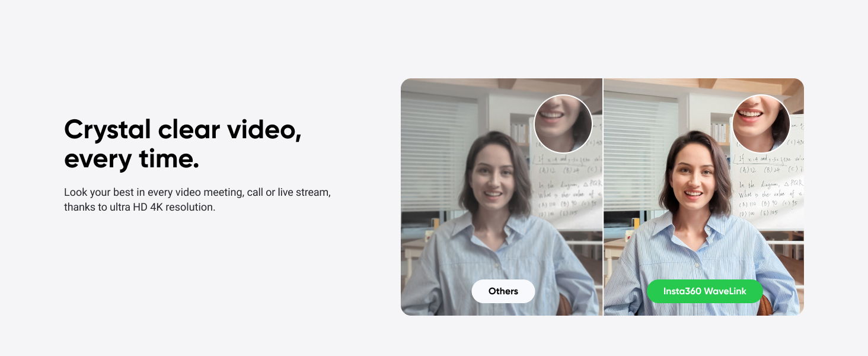This screenshot has width=868, height=356.
Task: Click the "Crystal clear video," heading line
Action: pyautogui.click(x=183, y=130)
